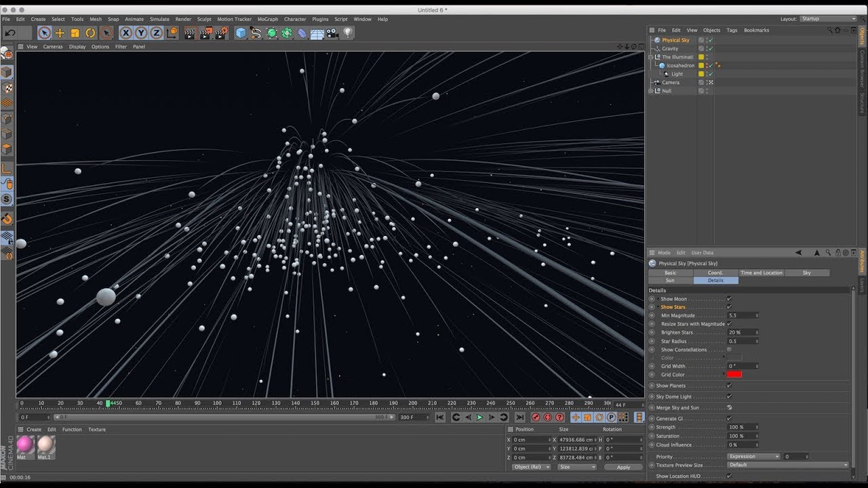Viewport: 868px width, 488px height.
Task: Play the animation forward
Action: point(480,418)
